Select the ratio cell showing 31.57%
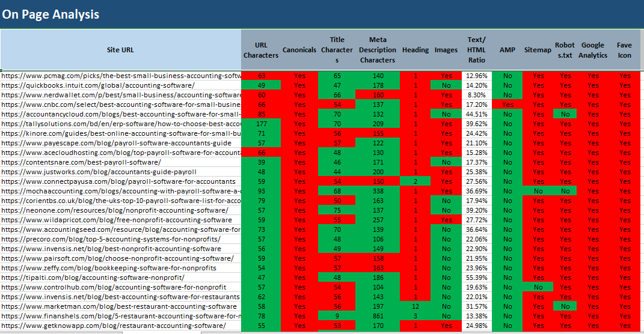This screenshot has width=644, height=334. (477, 306)
